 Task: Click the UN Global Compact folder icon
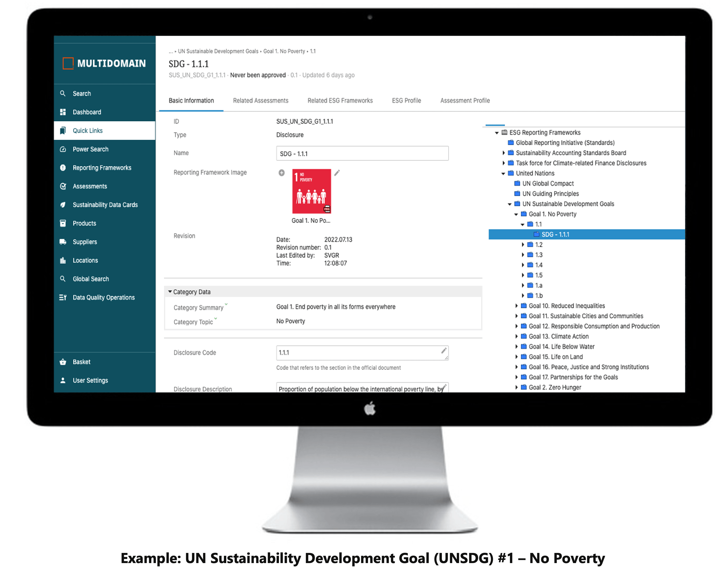(x=517, y=183)
